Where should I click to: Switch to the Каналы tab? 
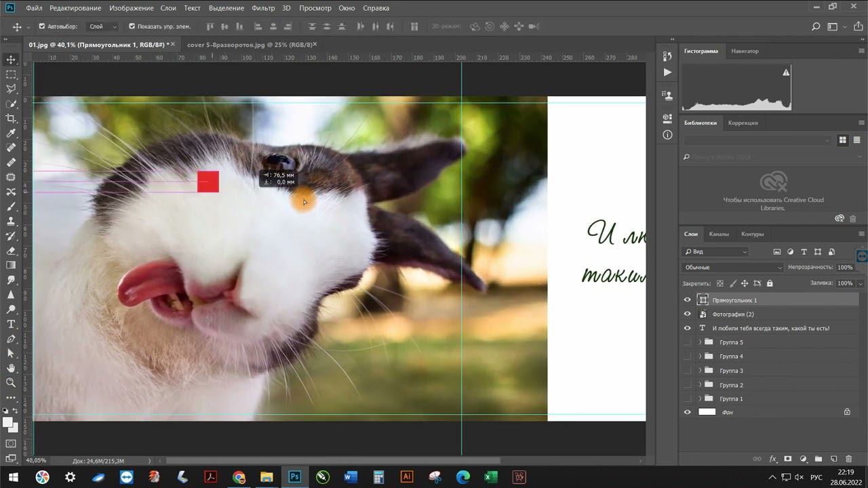click(x=719, y=234)
